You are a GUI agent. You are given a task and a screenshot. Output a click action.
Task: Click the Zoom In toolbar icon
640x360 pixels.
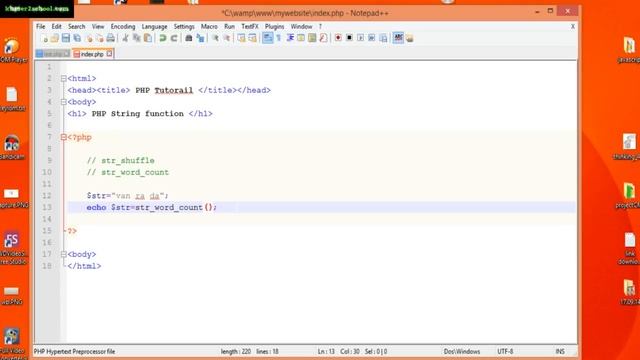215,38
